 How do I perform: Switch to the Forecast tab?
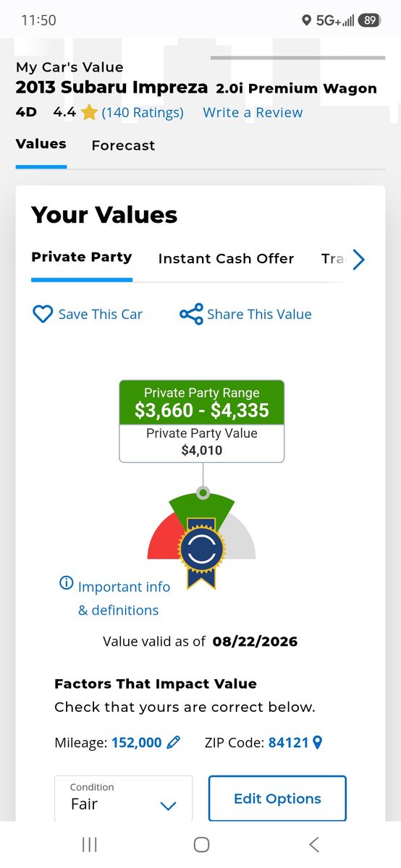coord(123,145)
